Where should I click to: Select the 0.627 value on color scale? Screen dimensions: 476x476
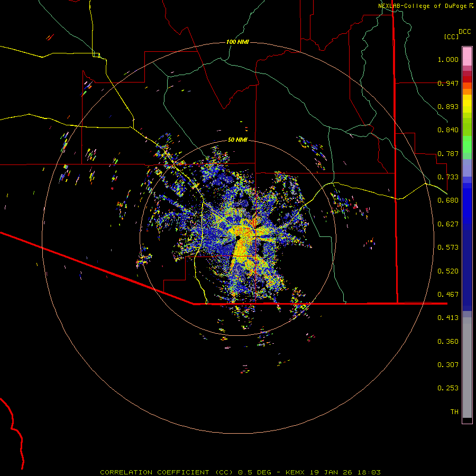click(448, 224)
